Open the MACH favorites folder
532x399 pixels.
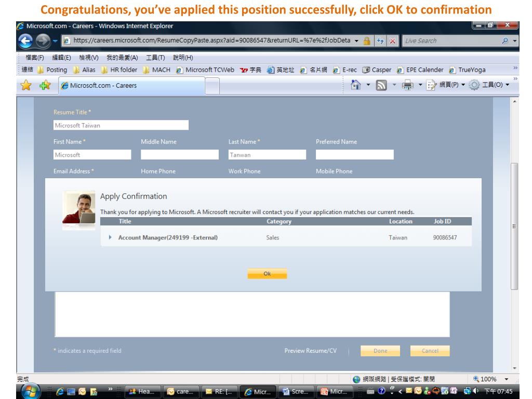coord(156,70)
